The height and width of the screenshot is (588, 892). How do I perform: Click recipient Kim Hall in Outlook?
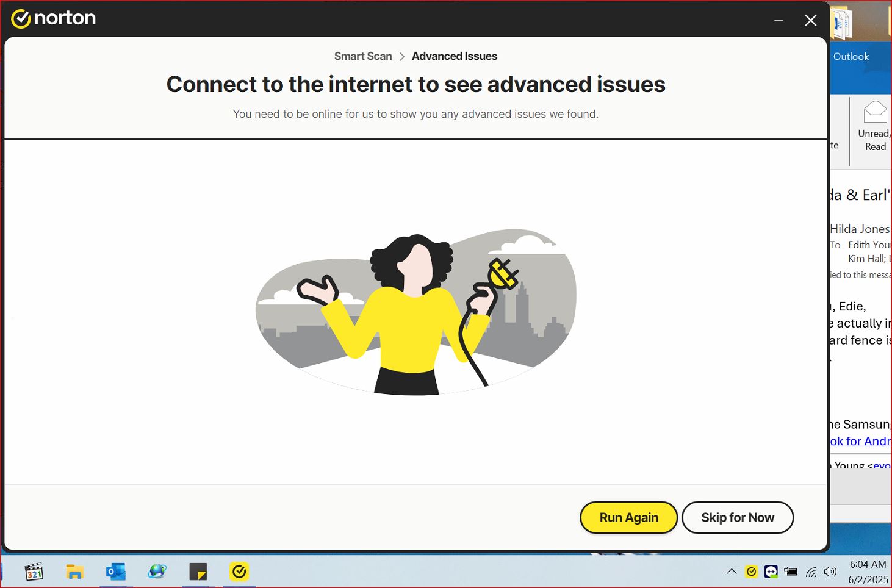tap(866, 259)
